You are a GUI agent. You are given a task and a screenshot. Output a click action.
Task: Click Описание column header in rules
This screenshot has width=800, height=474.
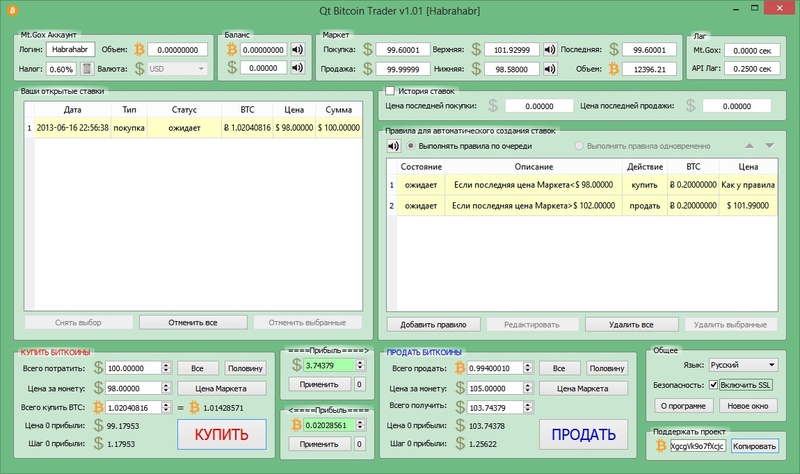click(x=534, y=167)
